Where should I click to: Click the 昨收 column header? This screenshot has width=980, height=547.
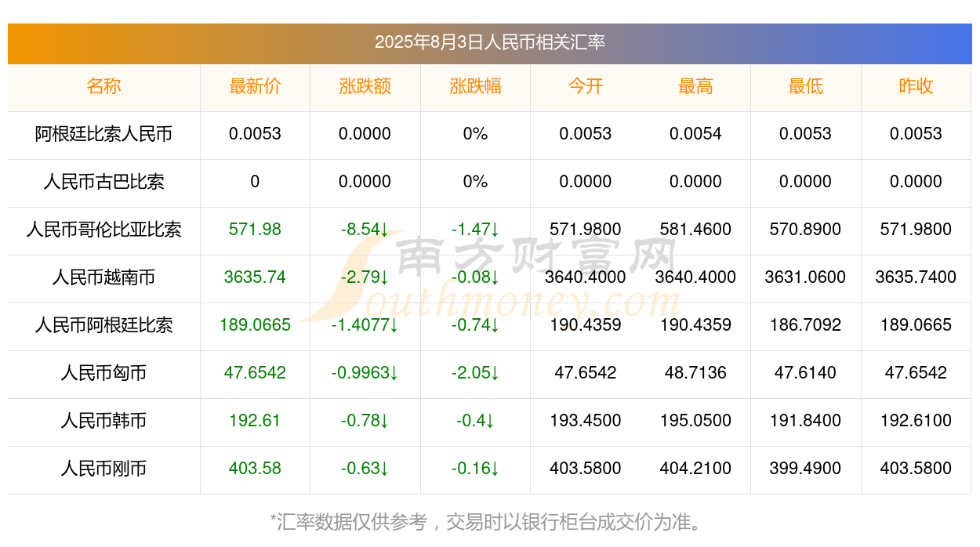click(916, 86)
